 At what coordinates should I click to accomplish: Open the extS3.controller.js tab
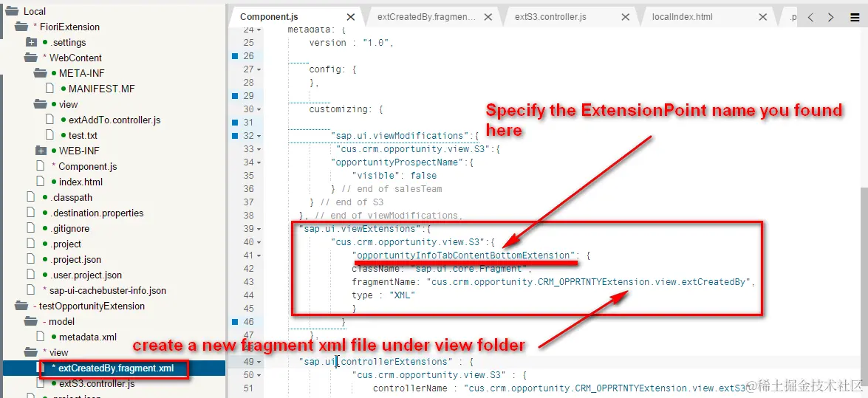(550, 17)
